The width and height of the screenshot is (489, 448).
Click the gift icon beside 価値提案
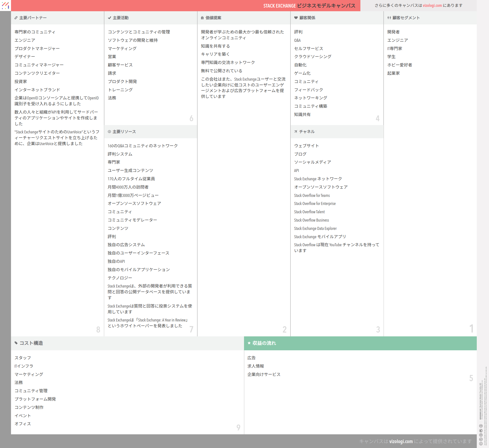pos(202,18)
